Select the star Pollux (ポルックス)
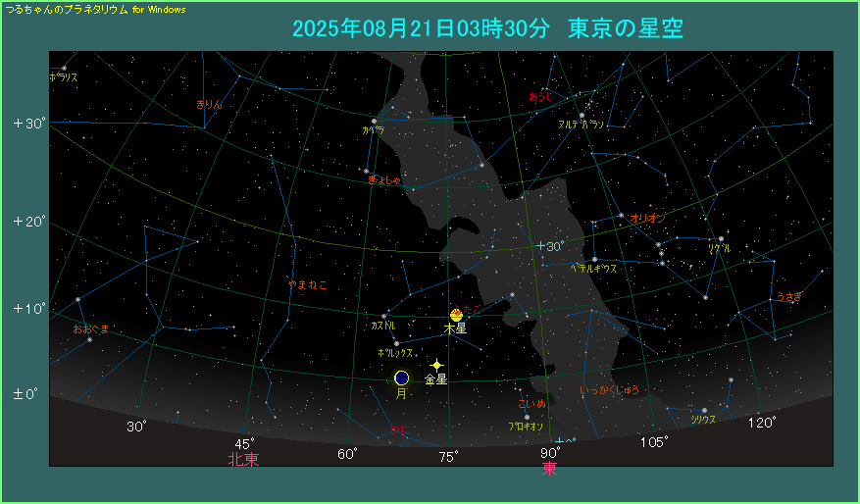The image size is (860, 504). 396,342
